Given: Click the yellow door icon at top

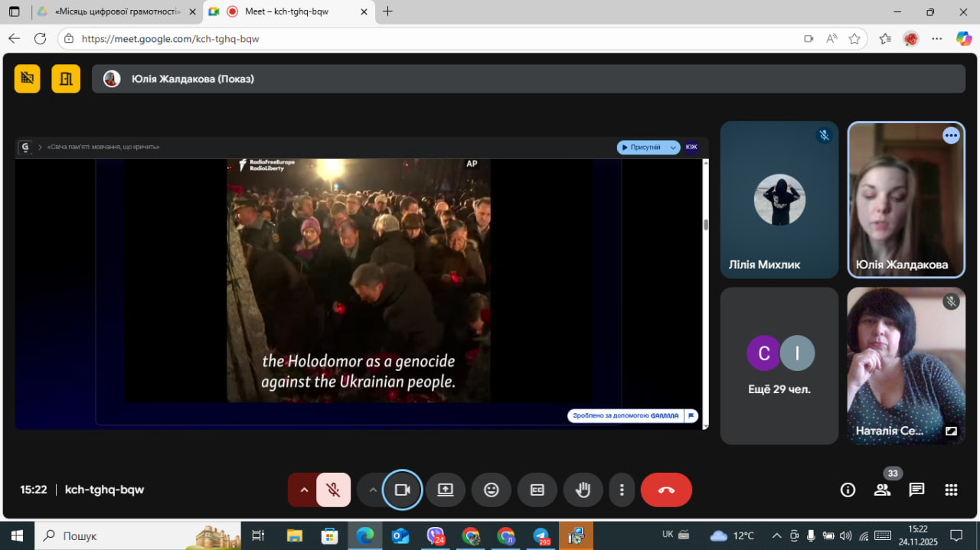Looking at the screenshot, I should click(x=66, y=79).
